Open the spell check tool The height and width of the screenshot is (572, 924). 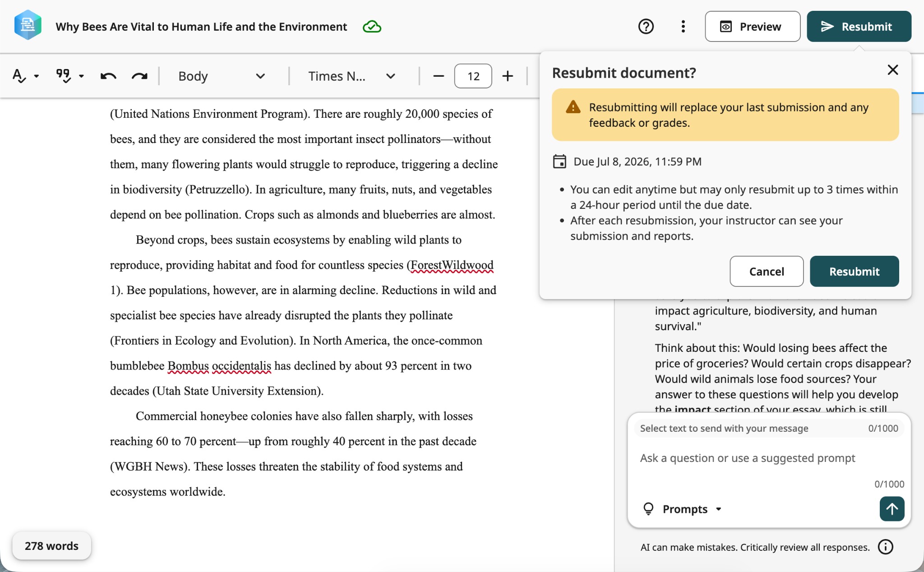pyautogui.click(x=19, y=76)
